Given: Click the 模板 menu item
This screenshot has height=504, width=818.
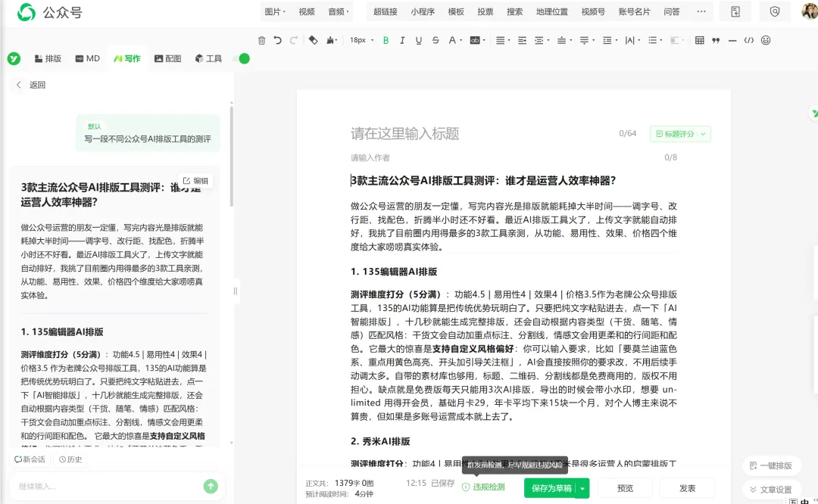Looking at the screenshot, I should [456, 11].
